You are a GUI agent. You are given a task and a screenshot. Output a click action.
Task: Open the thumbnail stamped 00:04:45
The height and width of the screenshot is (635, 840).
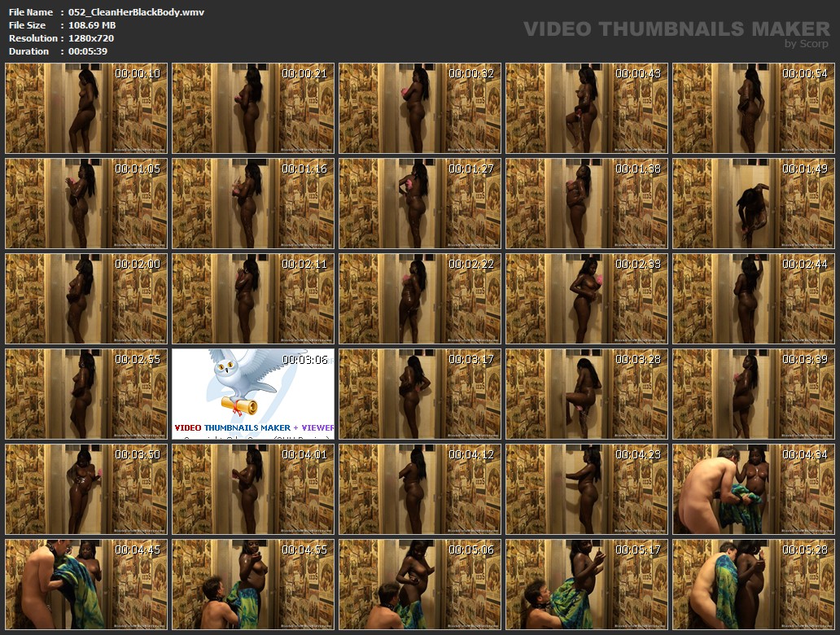coord(86,584)
